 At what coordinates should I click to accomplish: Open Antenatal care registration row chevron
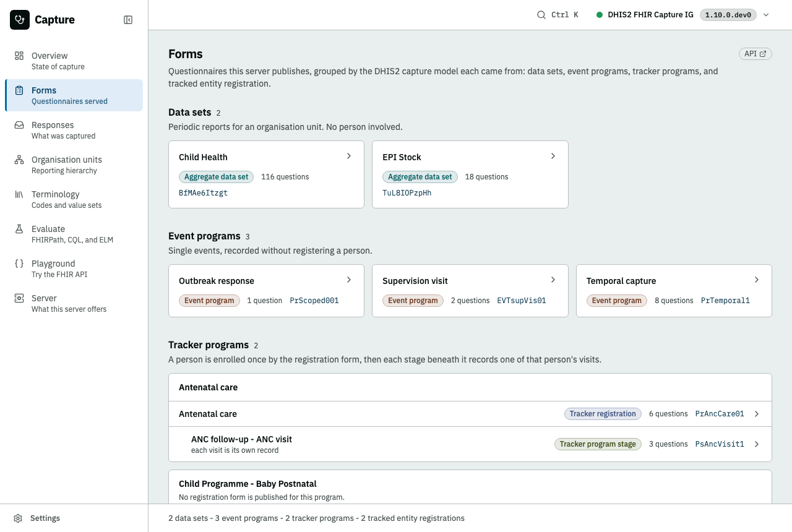[x=757, y=414]
